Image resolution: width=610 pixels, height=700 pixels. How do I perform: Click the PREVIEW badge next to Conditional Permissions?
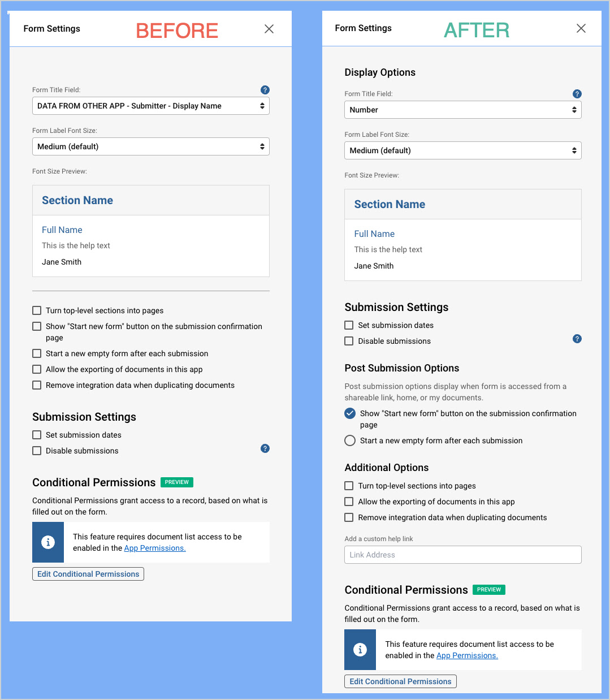coord(177,482)
